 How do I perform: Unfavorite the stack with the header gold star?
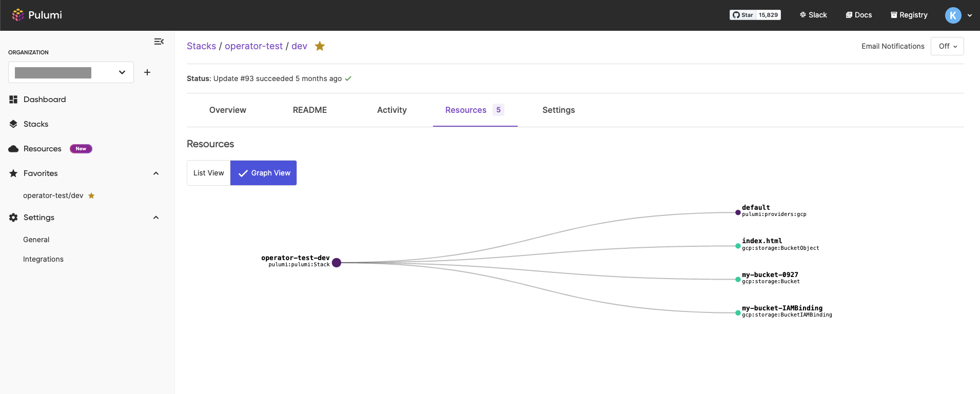click(320, 46)
